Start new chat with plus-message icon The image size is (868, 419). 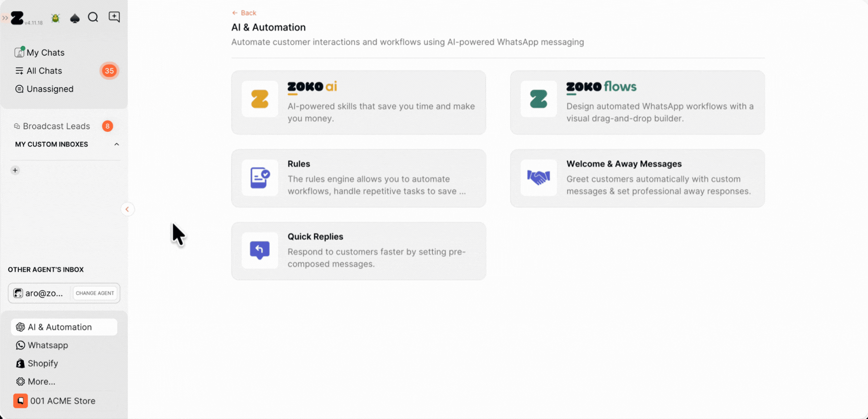[x=114, y=17]
